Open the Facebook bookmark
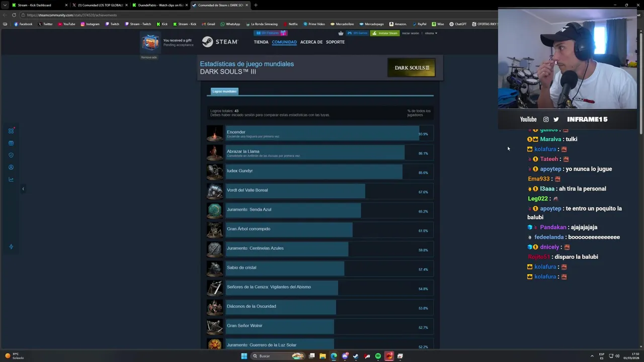The image size is (644, 362). coord(23,24)
